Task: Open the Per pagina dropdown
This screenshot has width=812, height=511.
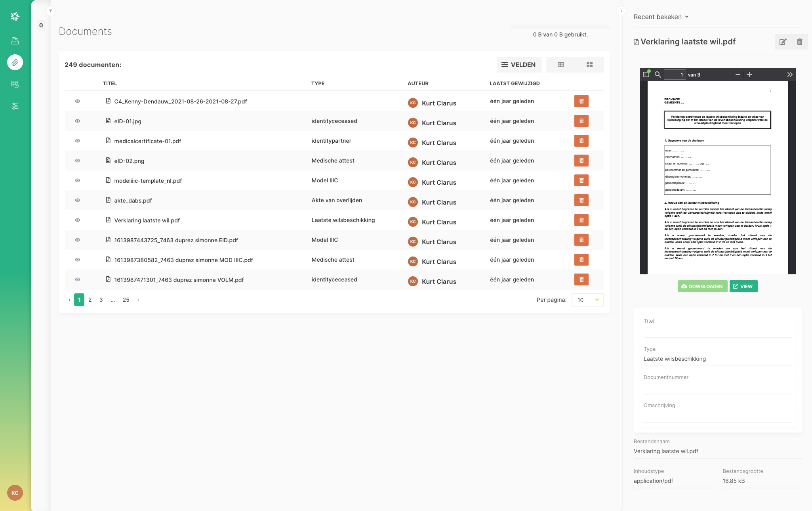Action: [x=587, y=300]
